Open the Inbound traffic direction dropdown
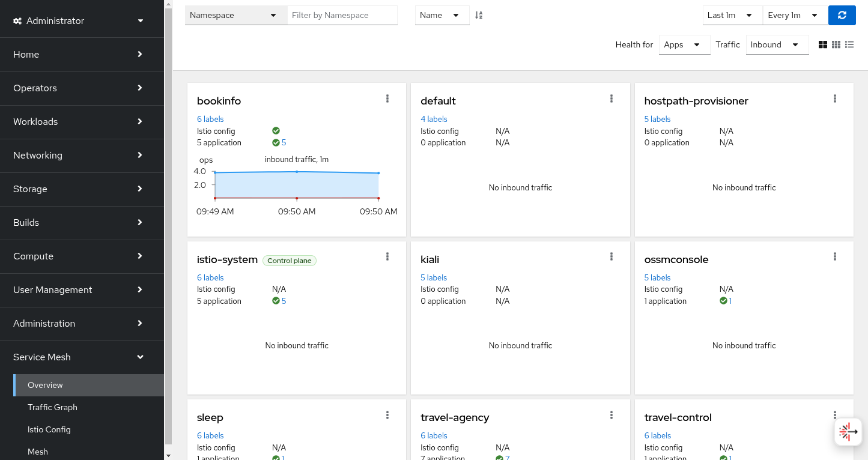The height and width of the screenshot is (460, 868). tap(777, 44)
